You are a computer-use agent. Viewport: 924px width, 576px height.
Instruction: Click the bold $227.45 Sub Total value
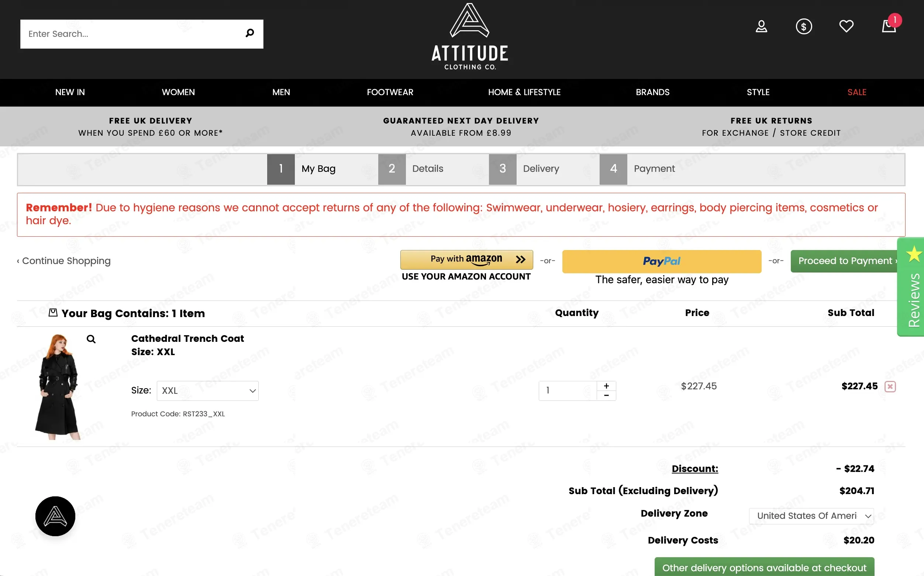click(859, 386)
